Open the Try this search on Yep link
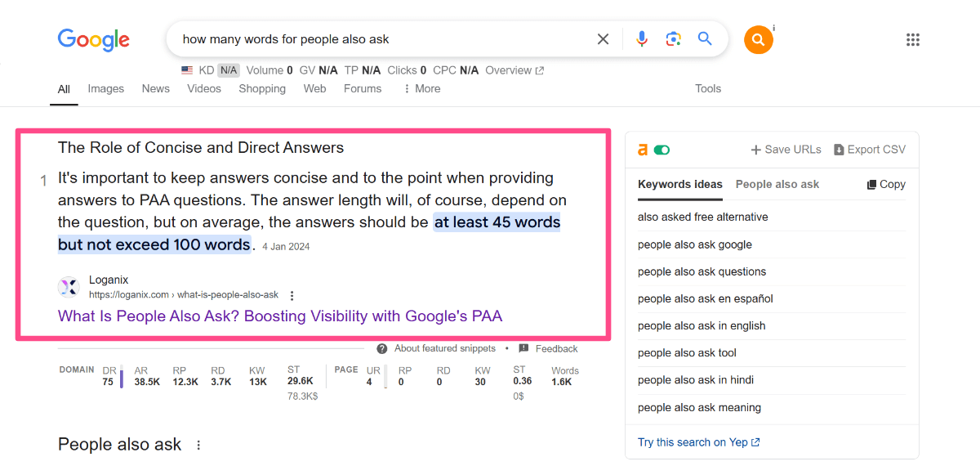The width and height of the screenshot is (980, 466). [699, 442]
